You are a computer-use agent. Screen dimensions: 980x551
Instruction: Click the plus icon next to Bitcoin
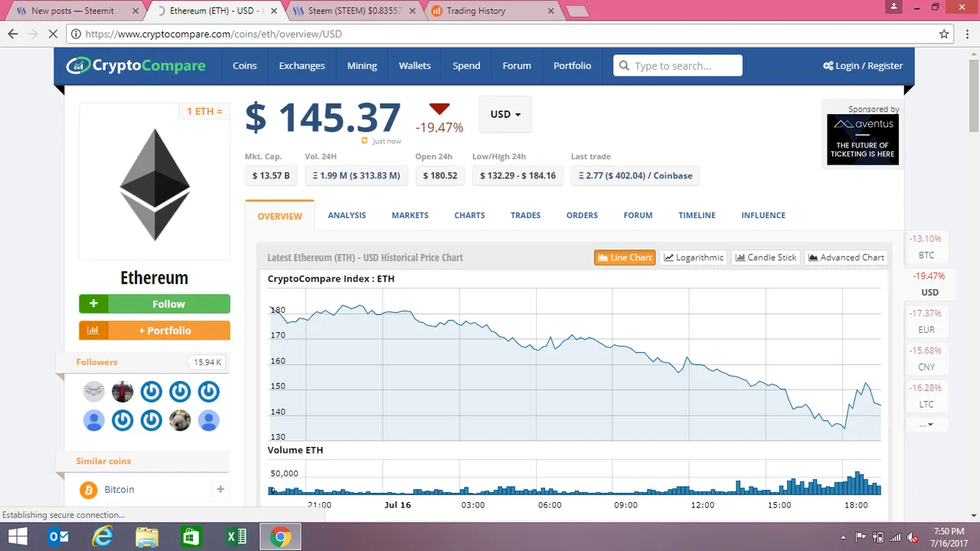pyautogui.click(x=220, y=489)
